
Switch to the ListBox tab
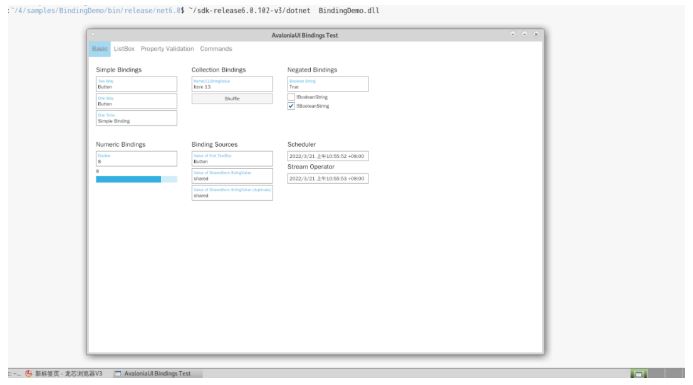pos(124,49)
